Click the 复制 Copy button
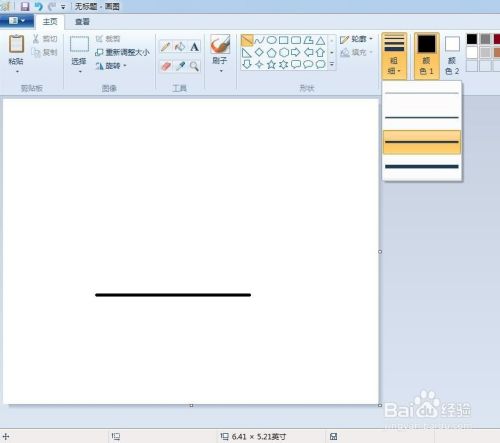Image resolution: width=500 pixels, height=443 pixels. (45, 52)
